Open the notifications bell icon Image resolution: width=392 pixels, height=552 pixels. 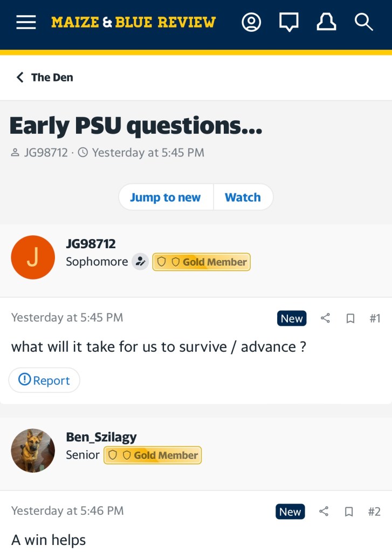point(326,22)
